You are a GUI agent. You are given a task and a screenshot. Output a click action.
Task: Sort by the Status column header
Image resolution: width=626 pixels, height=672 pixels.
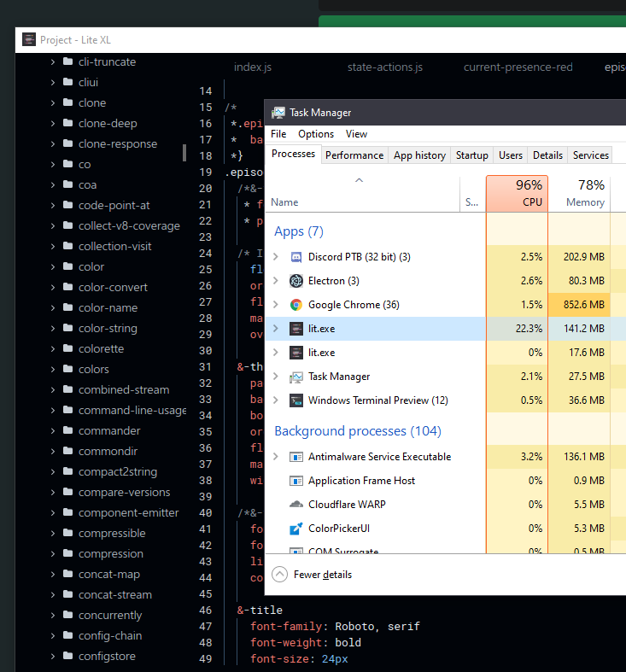click(472, 194)
